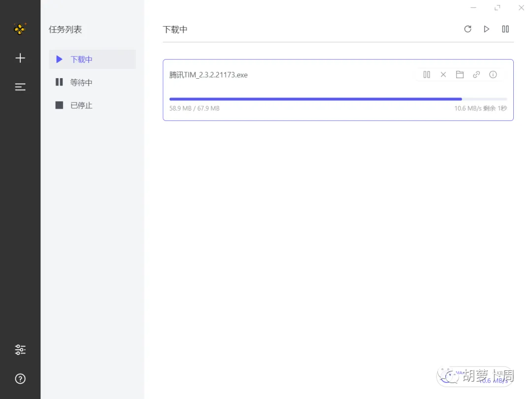
Task: Click the size text 58.9 MB / 67.9 MB
Action: [195, 108]
